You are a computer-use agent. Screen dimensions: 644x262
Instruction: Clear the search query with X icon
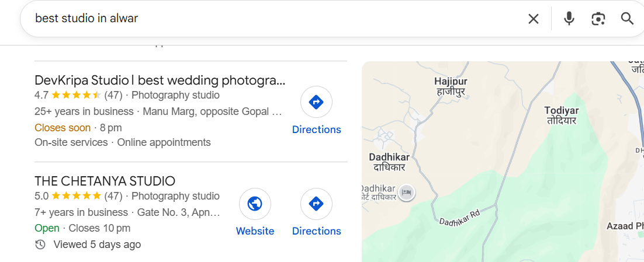pyautogui.click(x=533, y=19)
